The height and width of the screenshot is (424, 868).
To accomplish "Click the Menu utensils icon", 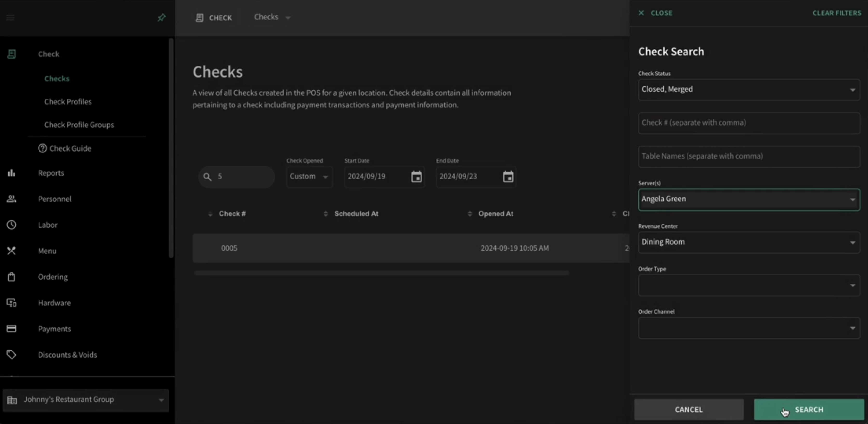I will 12,251.
